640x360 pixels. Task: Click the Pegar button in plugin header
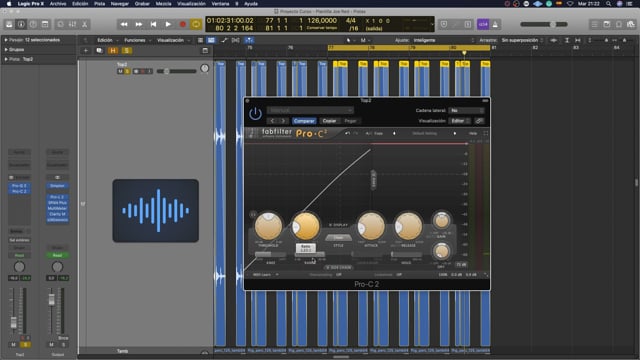[350, 121]
